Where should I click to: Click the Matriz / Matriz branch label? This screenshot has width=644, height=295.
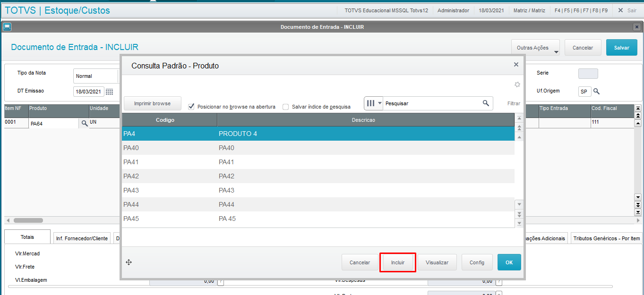coord(529,10)
